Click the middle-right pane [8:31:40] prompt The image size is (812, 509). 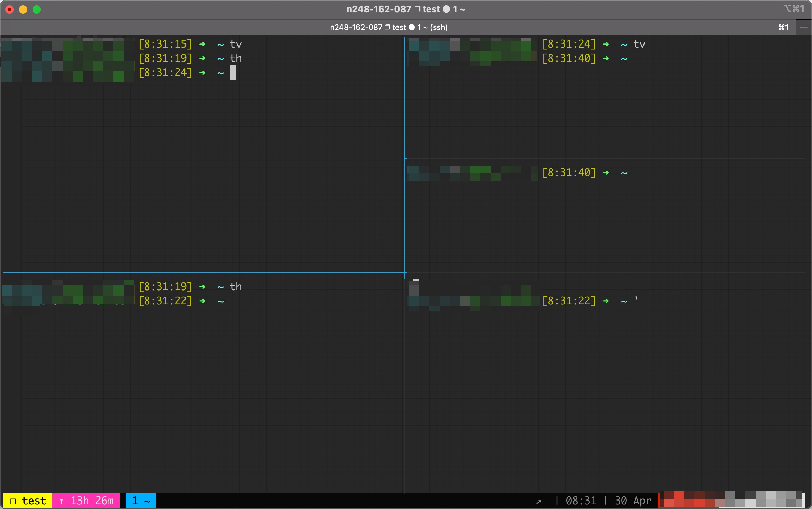[x=569, y=173]
